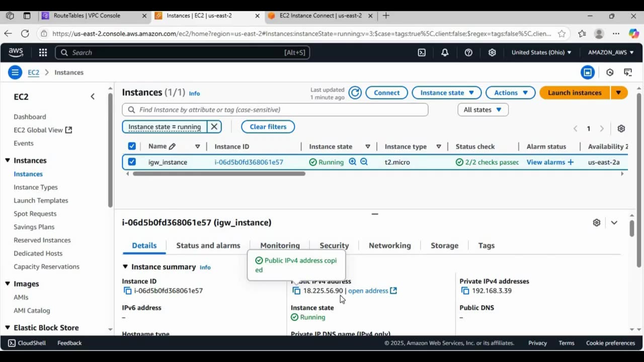644x362 pixels.
Task: Open instance ID link i-06d5b0fd368061e57
Action: (249, 162)
